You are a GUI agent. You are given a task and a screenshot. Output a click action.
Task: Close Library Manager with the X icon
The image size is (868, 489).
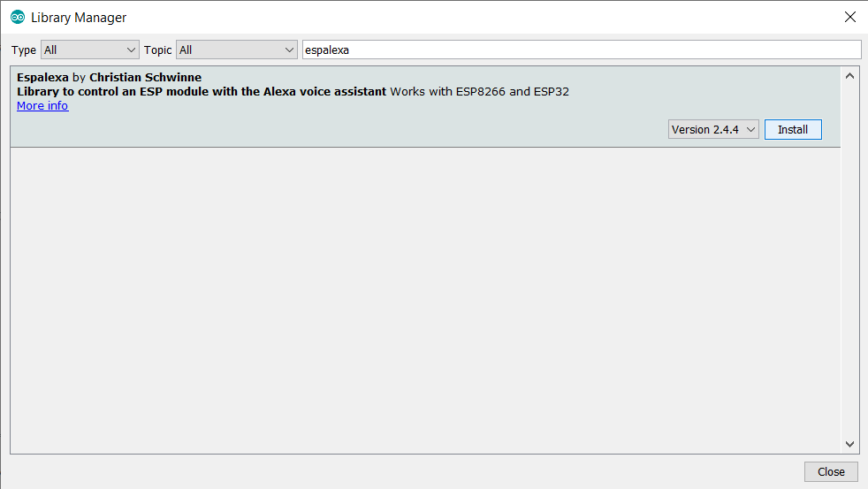click(x=850, y=17)
